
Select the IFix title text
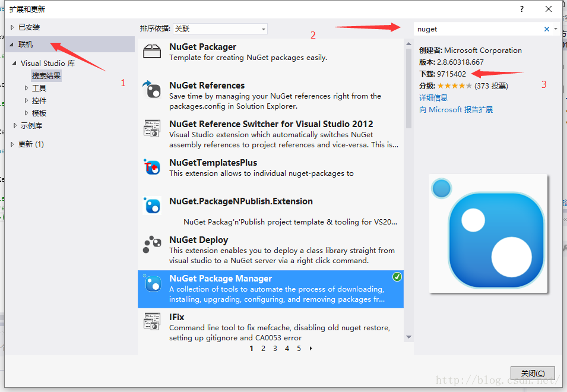pyautogui.click(x=177, y=317)
